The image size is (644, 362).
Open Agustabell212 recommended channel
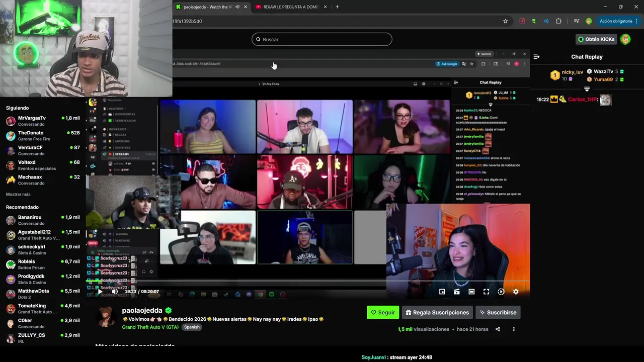tap(43, 235)
